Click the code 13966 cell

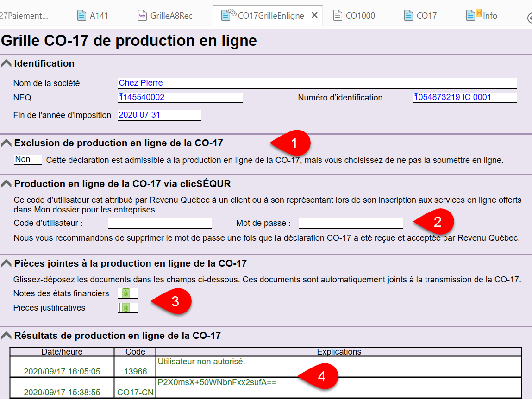coord(135,367)
